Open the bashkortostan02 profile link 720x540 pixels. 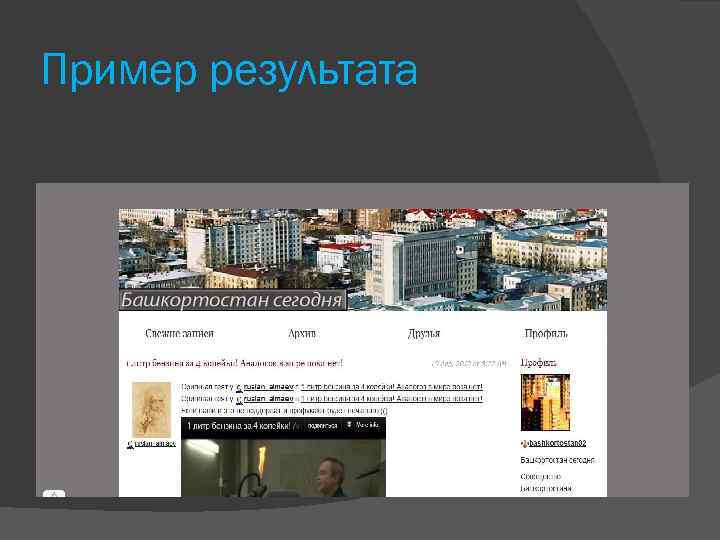pyautogui.click(x=557, y=443)
